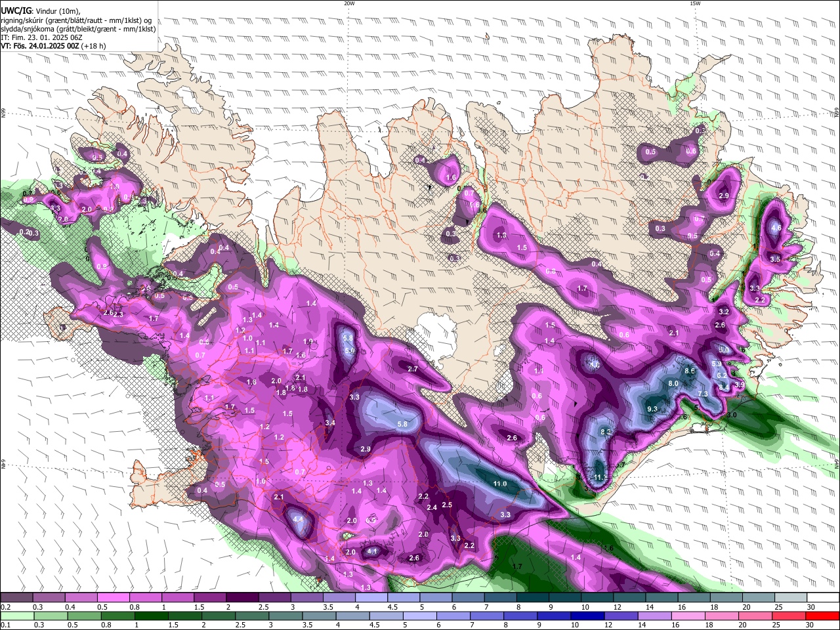This screenshot has height=630, width=840.
Task: Click the '4.6' value on the east coast
Action: click(776, 228)
